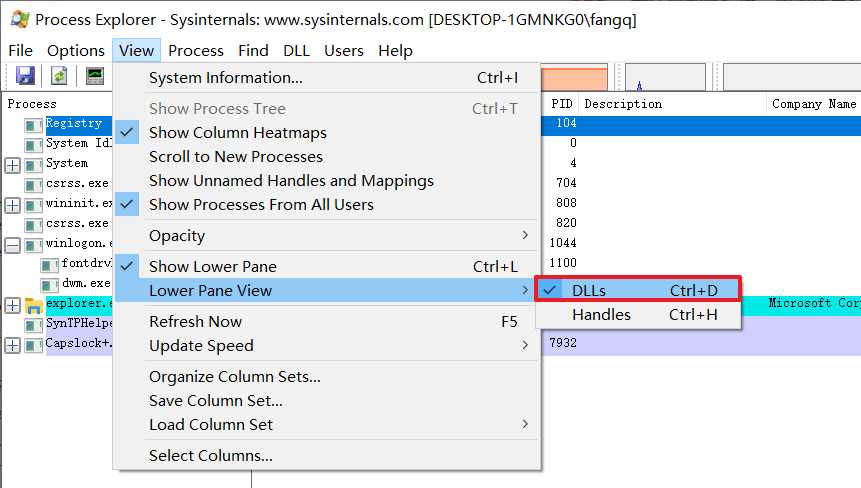Click the orange CPU usage graph

pos(574,77)
